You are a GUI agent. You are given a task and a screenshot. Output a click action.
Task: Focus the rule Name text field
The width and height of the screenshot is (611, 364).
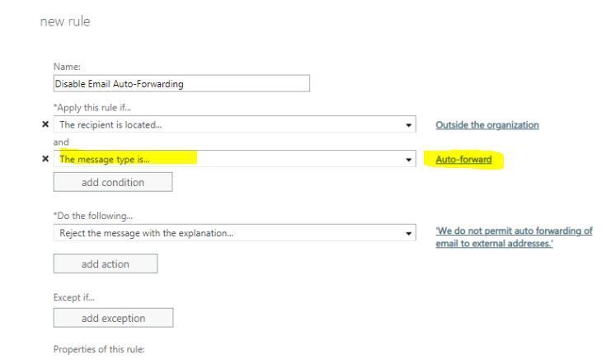point(181,83)
